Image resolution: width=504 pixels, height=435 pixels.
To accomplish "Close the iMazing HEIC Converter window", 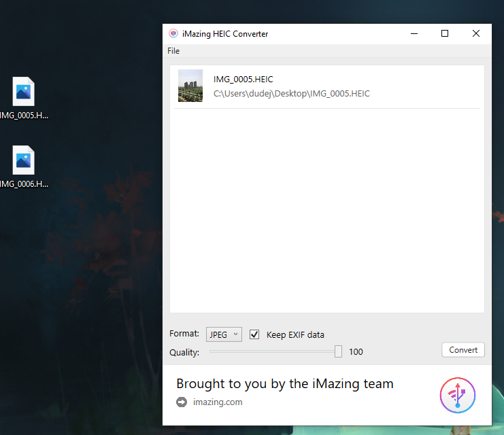I will tap(475, 33).
